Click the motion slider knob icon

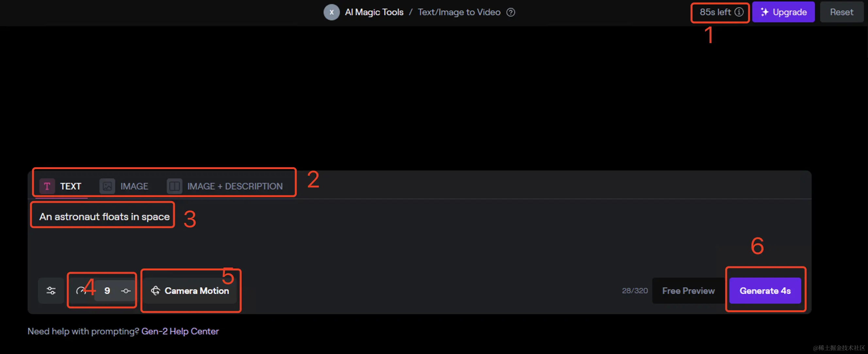click(126, 291)
